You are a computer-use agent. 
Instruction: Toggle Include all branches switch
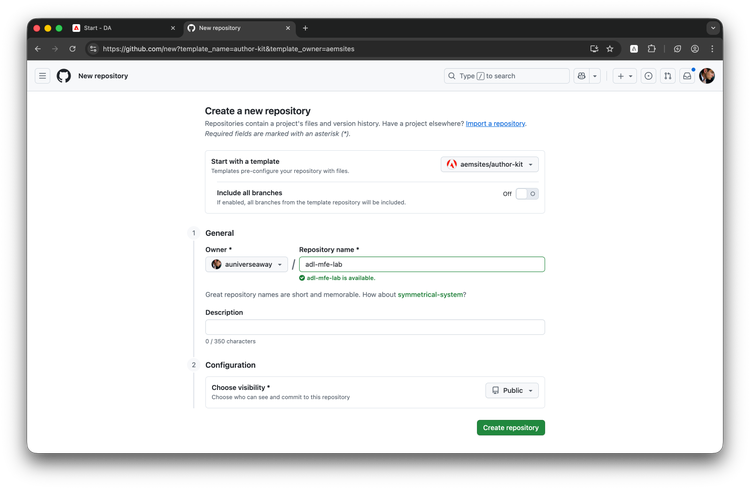coord(527,194)
